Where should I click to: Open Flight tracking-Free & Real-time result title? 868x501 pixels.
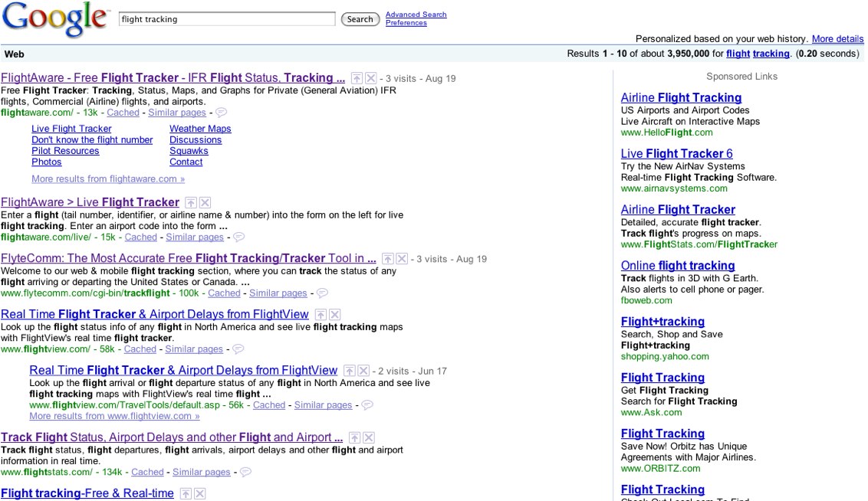(87, 493)
